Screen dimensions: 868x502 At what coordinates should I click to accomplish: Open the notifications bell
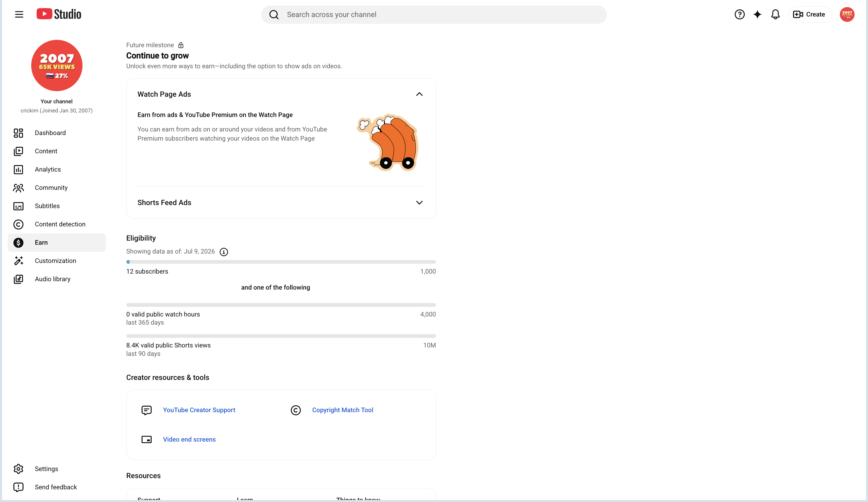pyautogui.click(x=775, y=14)
